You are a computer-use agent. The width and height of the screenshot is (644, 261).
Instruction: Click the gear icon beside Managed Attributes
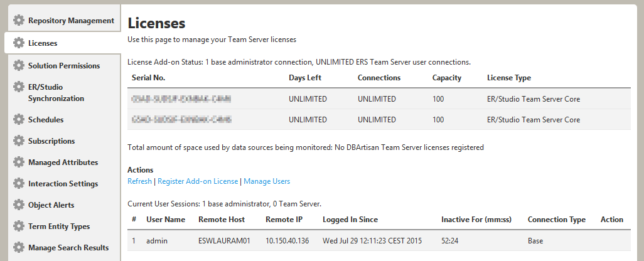point(18,162)
